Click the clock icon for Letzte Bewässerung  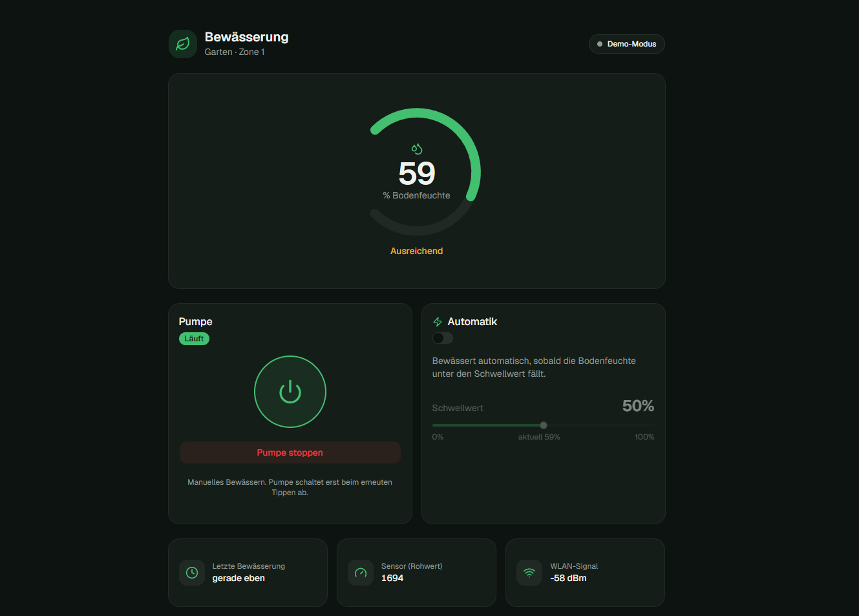[192, 573]
